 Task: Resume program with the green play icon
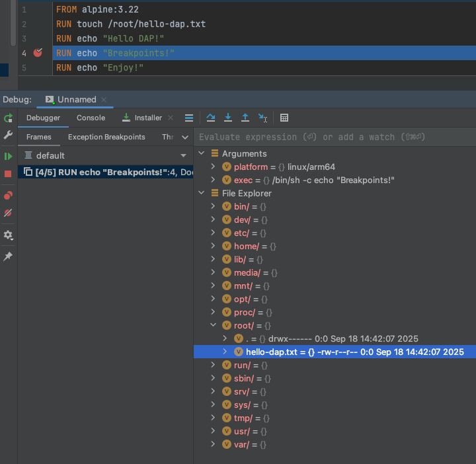8,156
